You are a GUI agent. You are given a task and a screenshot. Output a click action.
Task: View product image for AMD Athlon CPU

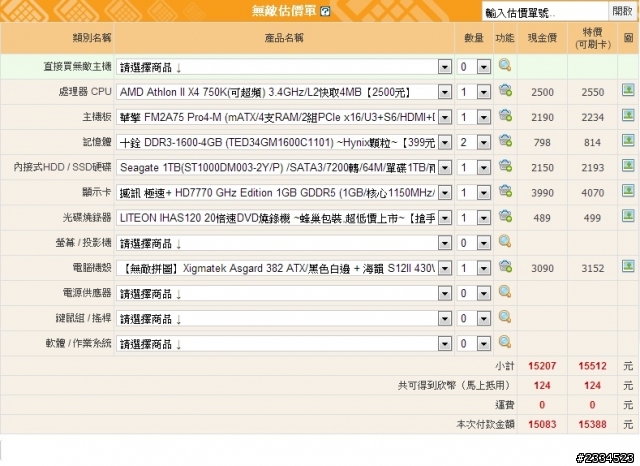click(628, 90)
